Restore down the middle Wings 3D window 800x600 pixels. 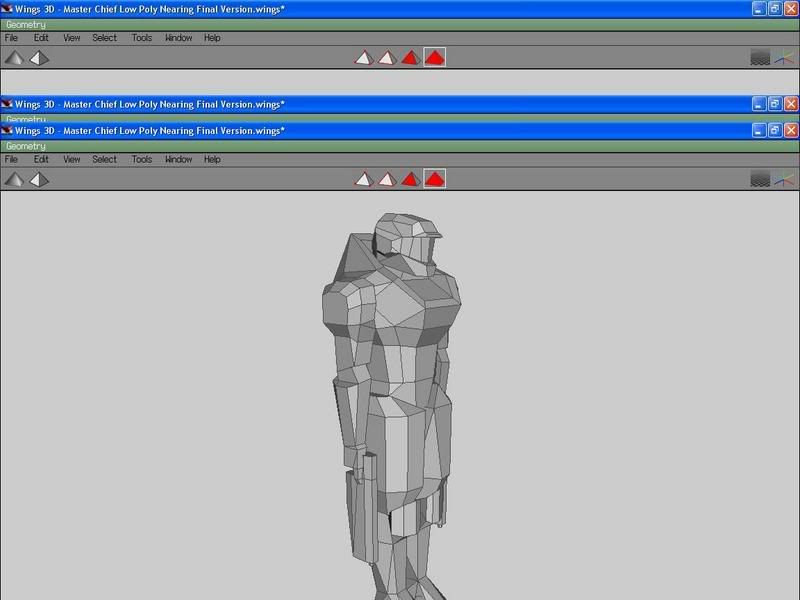pyautogui.click(x=774, y=104)
